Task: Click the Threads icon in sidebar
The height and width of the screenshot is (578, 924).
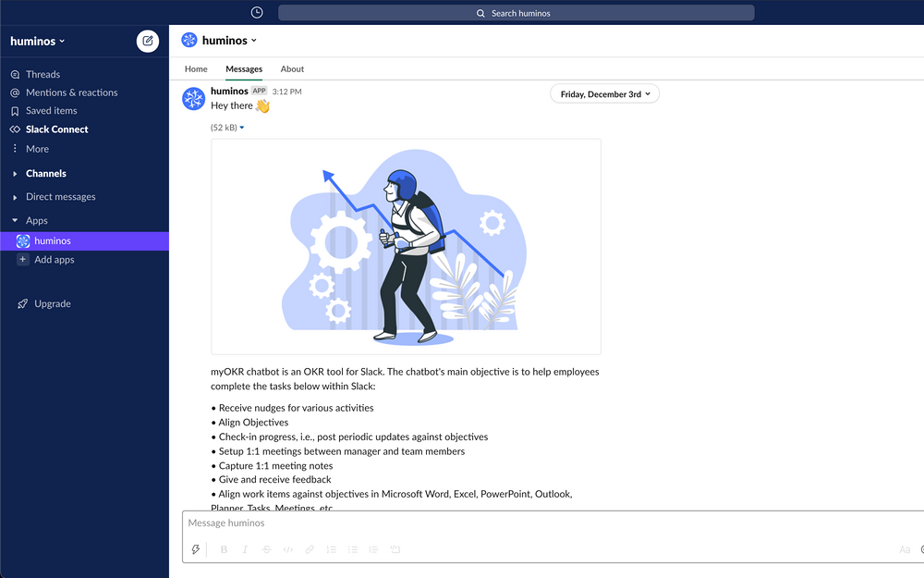Action: pos(16,74)
